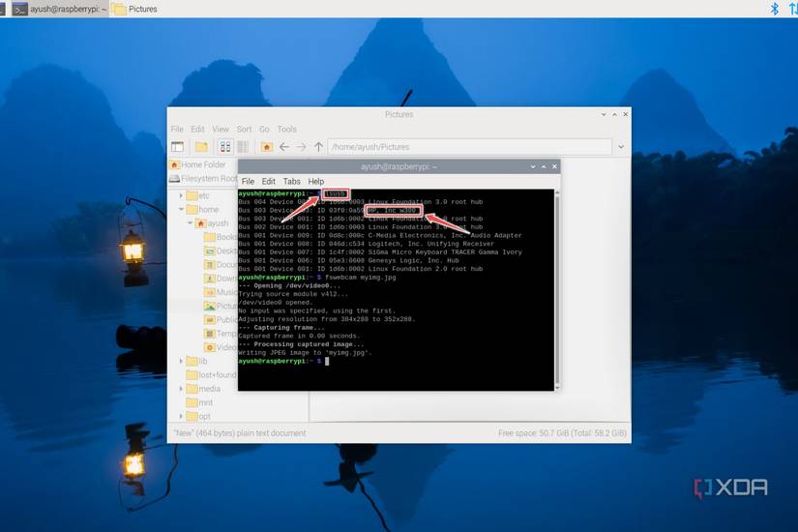Click 'Logitech, Inc. Unifying Receiver' line
This screenshot has height=532, width=798.
(x=366, y=244)
